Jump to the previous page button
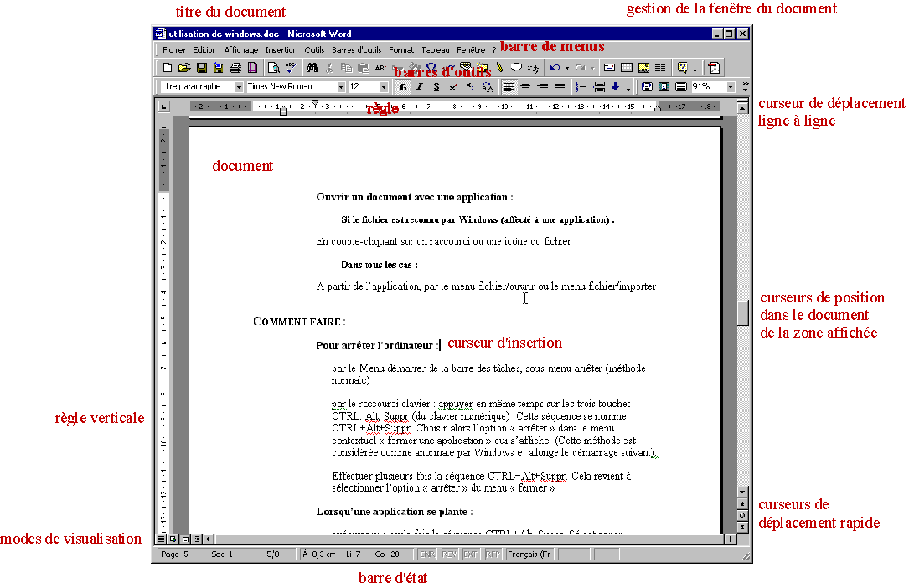 click(742, 504)
